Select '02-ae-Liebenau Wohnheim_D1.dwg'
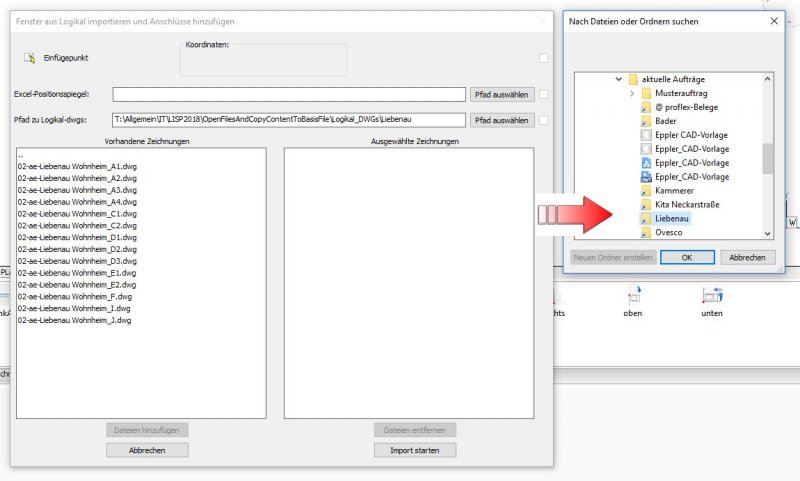 coord(78,237)
